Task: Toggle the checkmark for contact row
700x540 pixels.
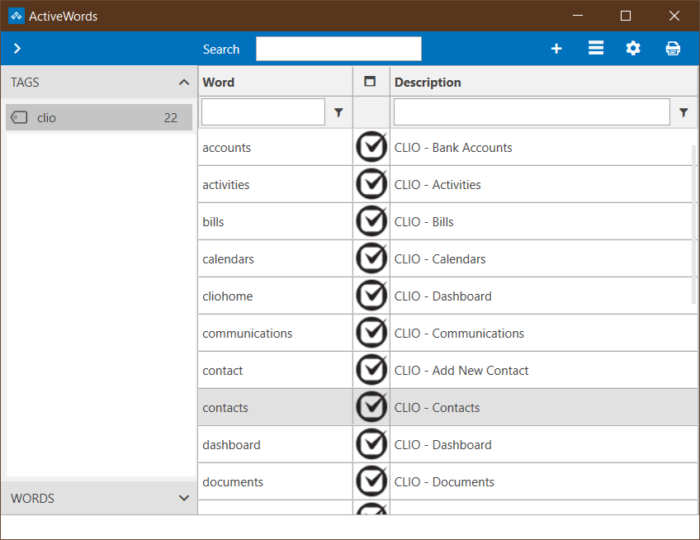Action: point(371,370)
